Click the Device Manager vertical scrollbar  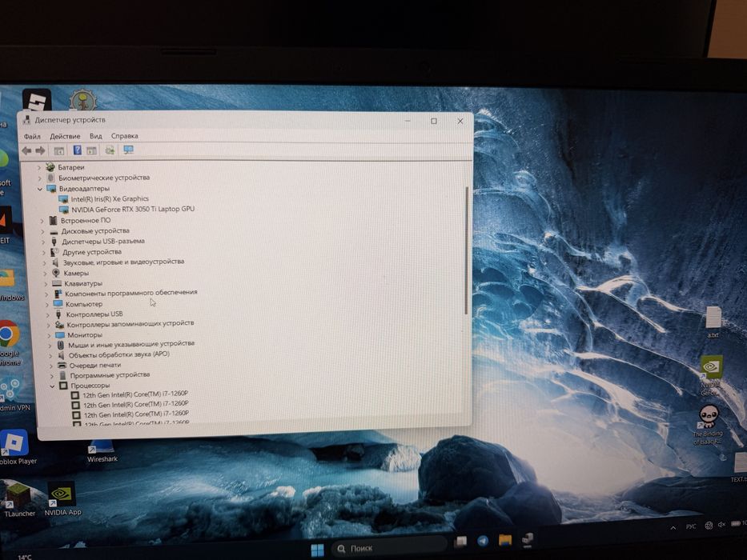(467, 250)
